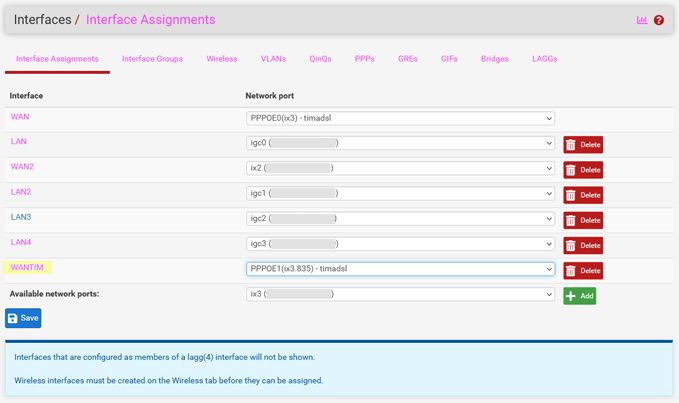Open the LAN3 interface settings link
This screenshot has height=403, width=679.
tap(21, 217)
